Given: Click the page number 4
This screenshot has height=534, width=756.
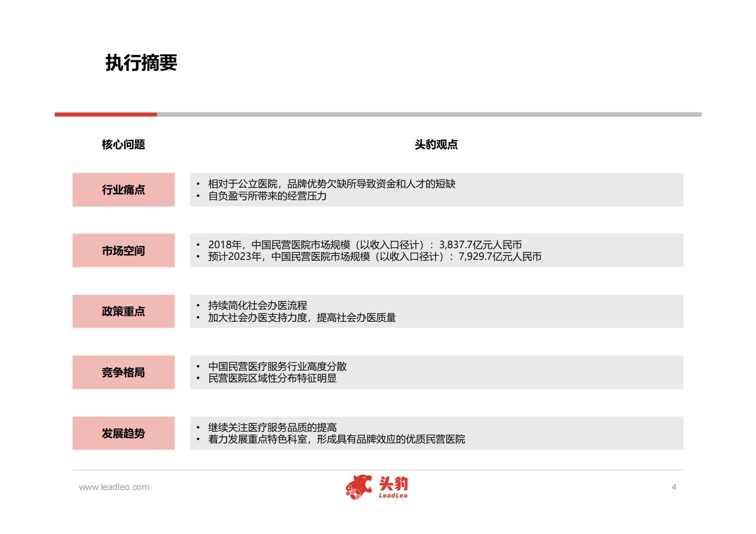Looking at the screenshot, I should pyautogui.click(x=674, y=487).
